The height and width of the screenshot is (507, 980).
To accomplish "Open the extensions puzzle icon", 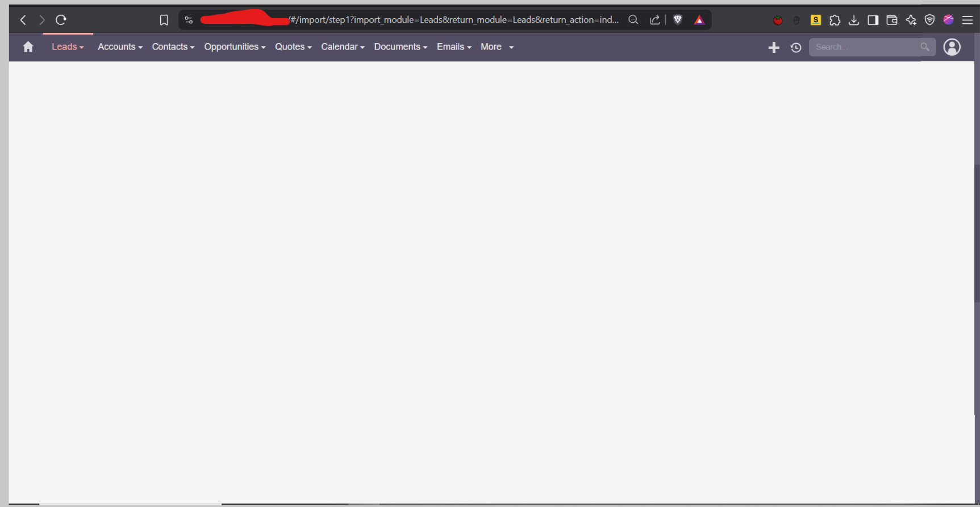I will pyautogui.click(x=835, y=20).
